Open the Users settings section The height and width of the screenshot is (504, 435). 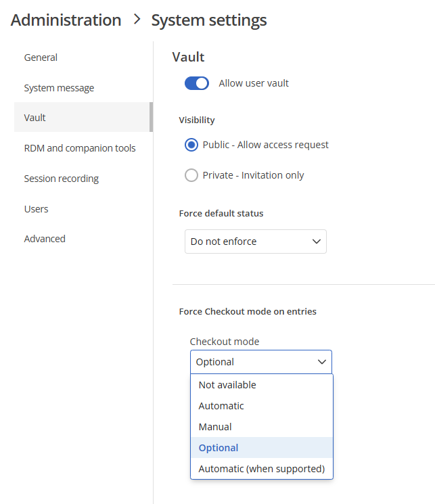(x=36, y=209)
